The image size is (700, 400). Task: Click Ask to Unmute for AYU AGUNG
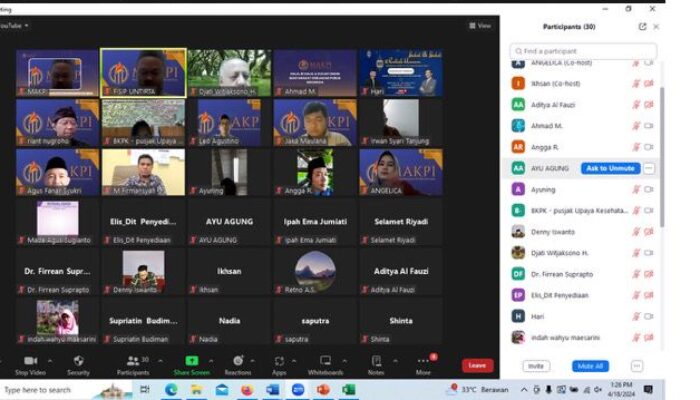click(611, 168)
